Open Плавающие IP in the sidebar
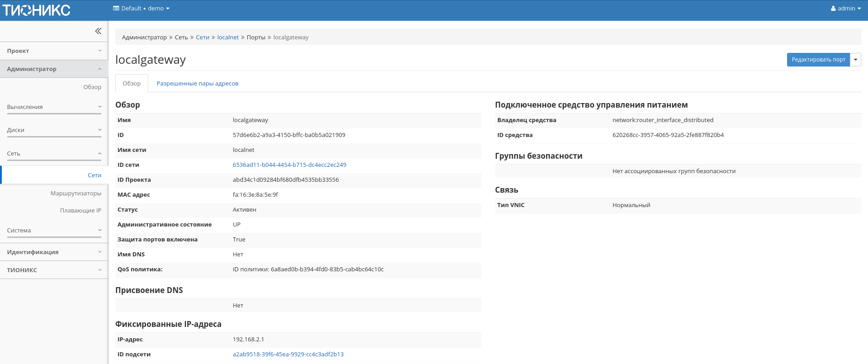 coord(80,211)
